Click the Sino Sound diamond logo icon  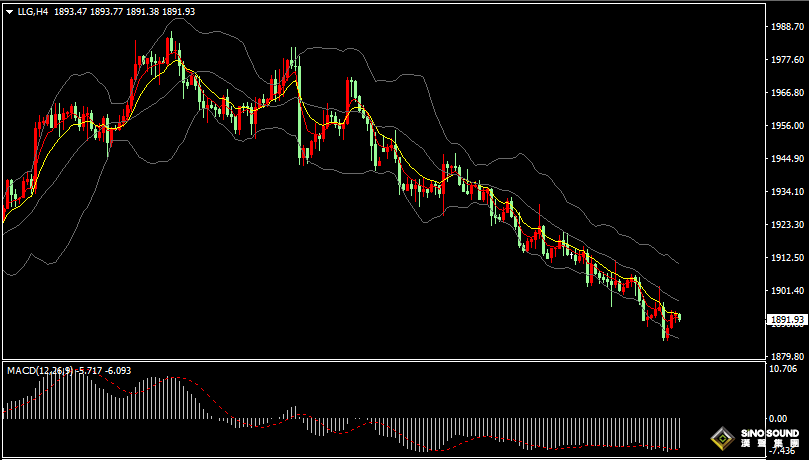pos(721,436)
